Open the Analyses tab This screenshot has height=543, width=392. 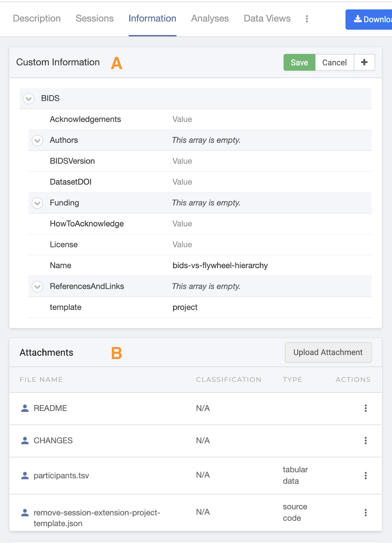210,18
